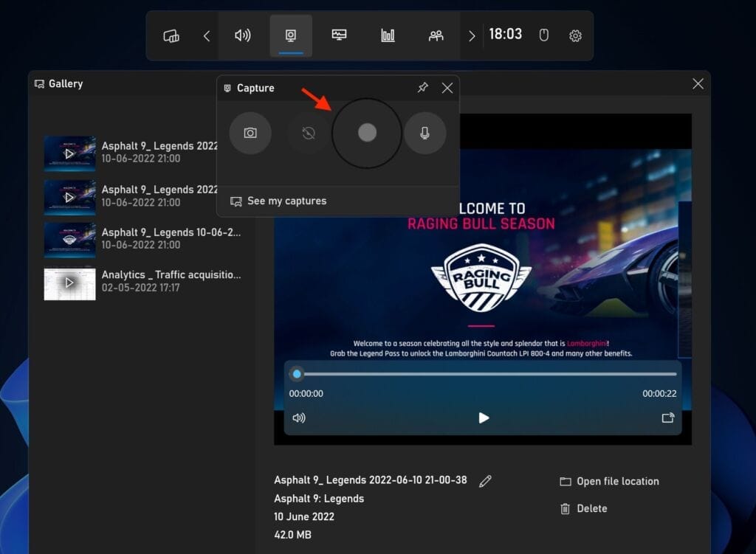
Task: Take a screenshot with camera button
Action: (x=250, y=133)
